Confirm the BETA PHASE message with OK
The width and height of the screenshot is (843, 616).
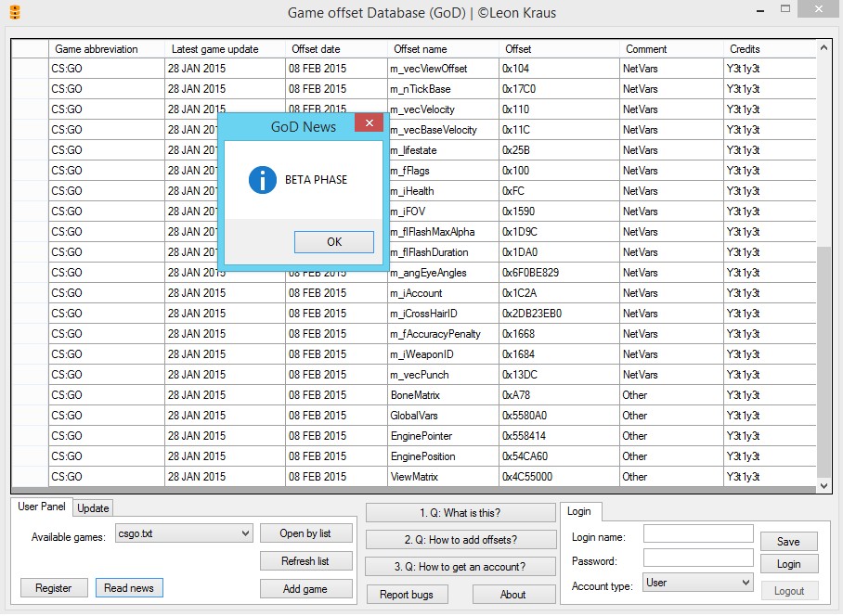click(334, 242)
